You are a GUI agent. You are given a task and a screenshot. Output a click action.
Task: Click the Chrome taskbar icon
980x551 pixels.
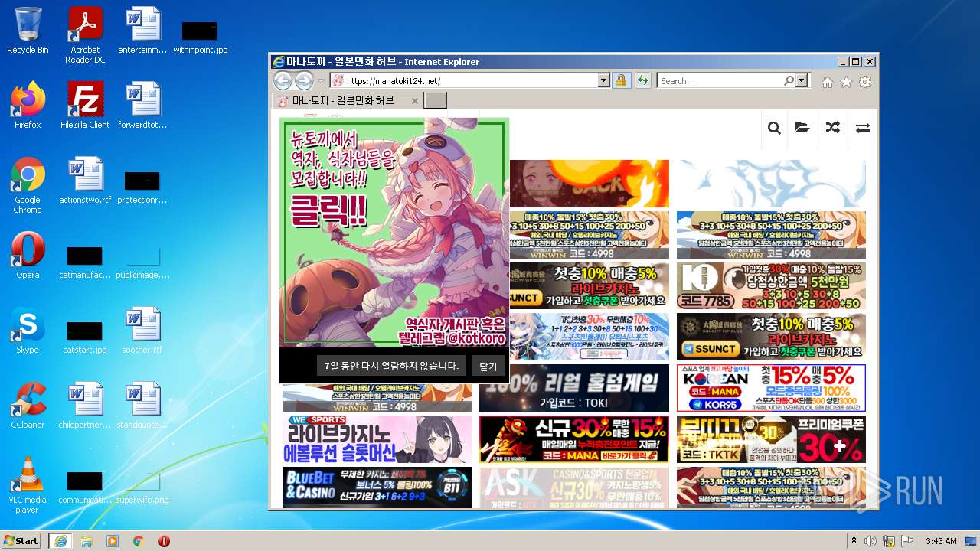coord(139,541)
